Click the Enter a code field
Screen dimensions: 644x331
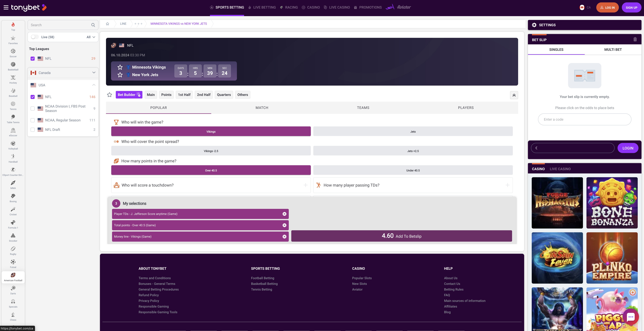coord(584,119)
